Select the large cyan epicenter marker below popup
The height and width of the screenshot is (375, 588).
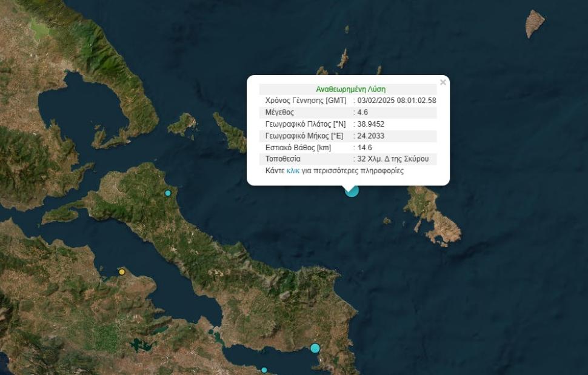pos(352,190)
